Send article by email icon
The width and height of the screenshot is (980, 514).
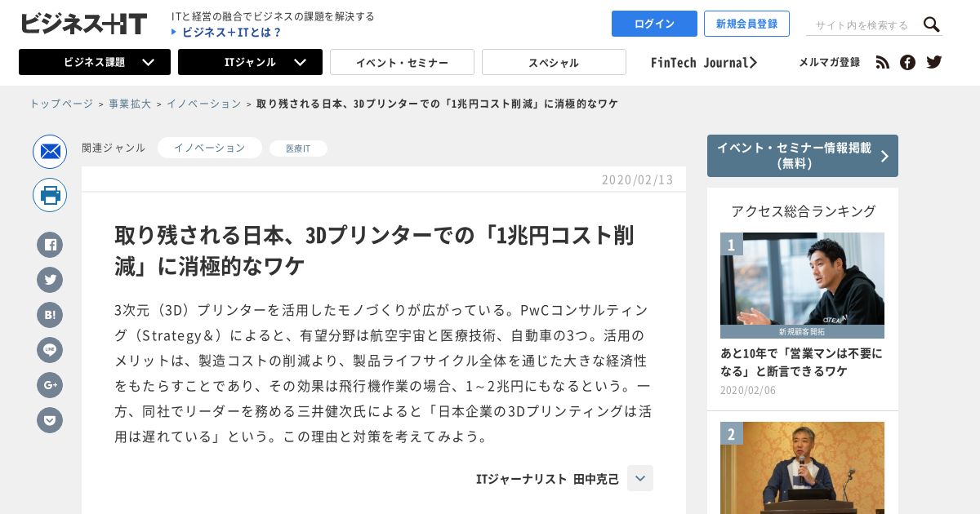pyautogui.click(x=50, y=152)
